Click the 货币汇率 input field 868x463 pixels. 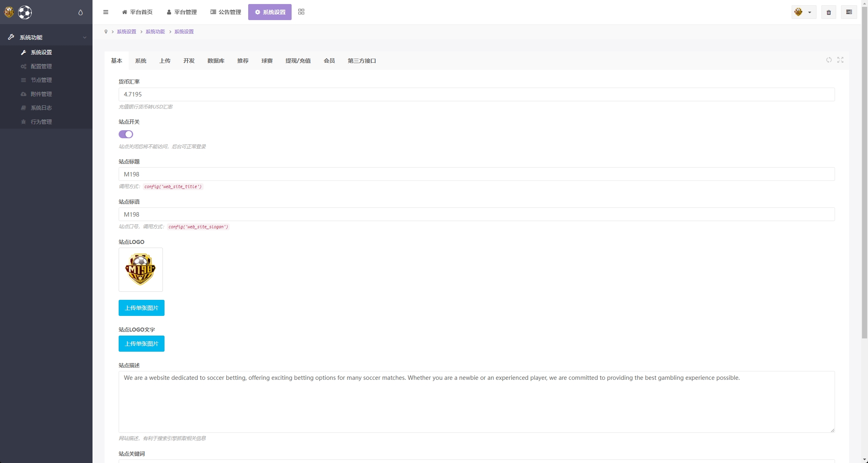(476, 94)
